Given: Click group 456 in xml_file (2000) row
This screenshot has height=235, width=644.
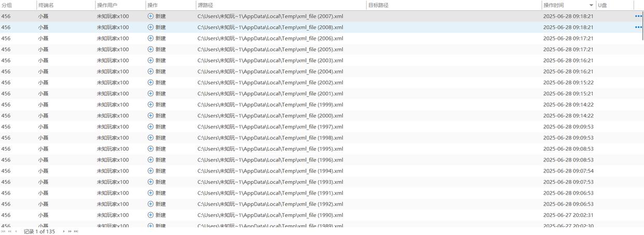Looking at the screenshot, I should tap(6, 115).
